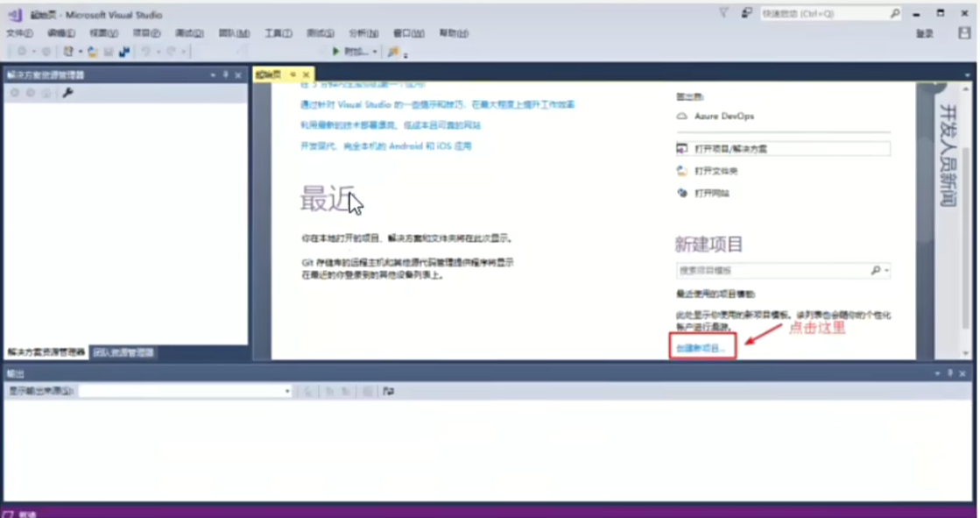Open the 文件(F) menu
980x518 pixels.
19,33
